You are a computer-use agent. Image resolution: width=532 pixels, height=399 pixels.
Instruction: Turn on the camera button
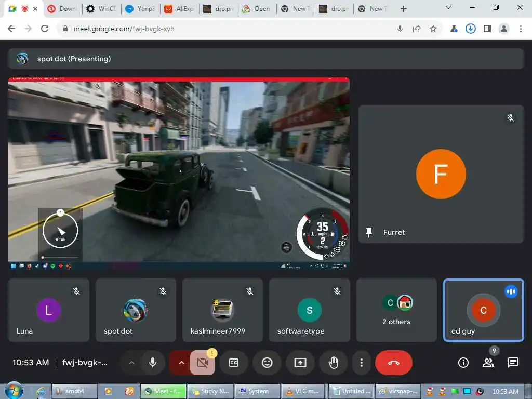point(203,363)
